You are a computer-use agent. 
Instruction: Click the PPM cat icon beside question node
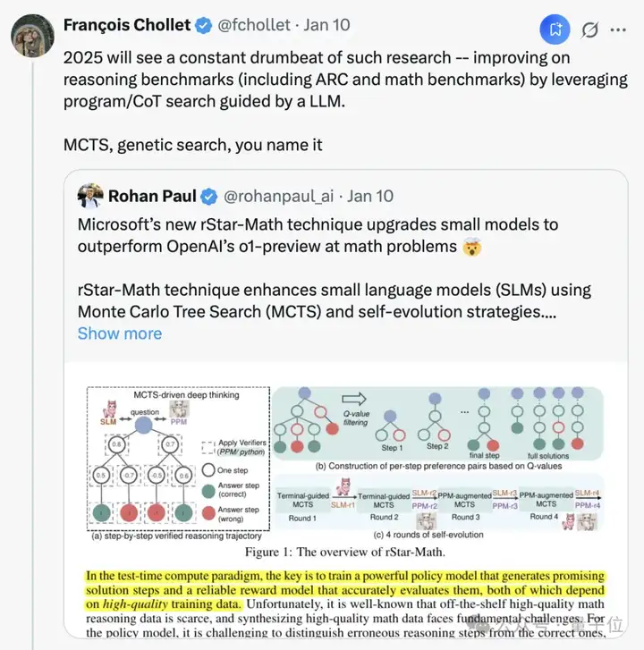(x=179, y=409)
